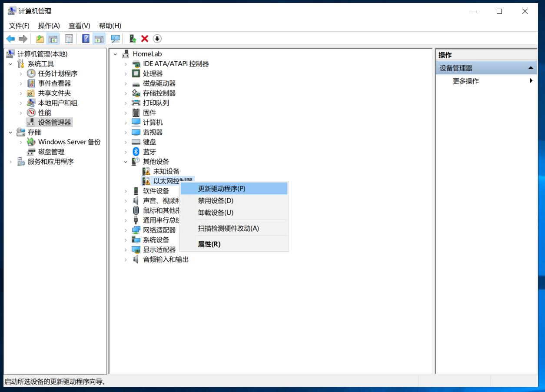This screenshot has height=392, width=545.
Task: Click the 性能 icon in left tree
Action: [x=31, y=113]
